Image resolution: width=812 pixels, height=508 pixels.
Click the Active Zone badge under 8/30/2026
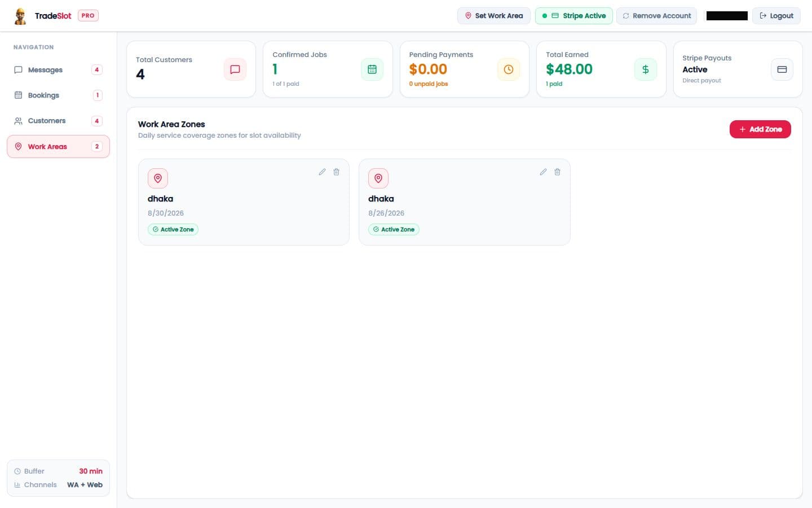(173, 230)
